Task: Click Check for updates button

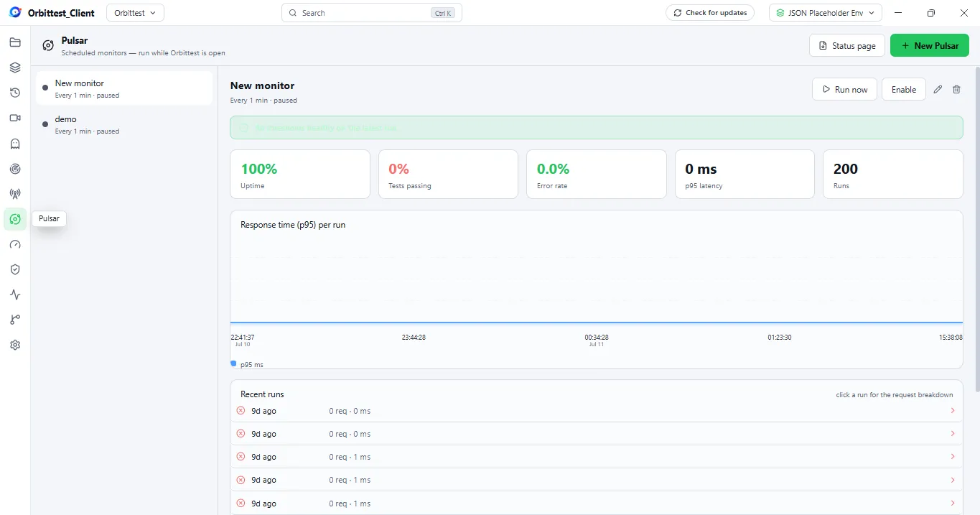Action: [x=710, y=13]
